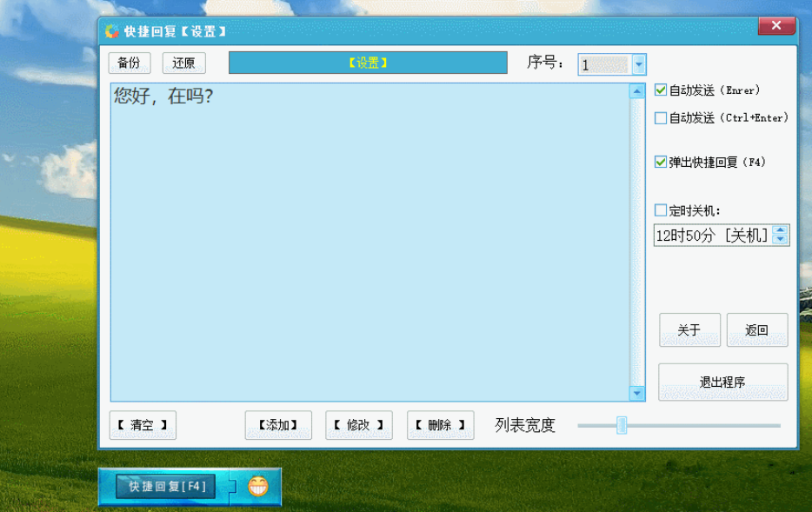The width and height of the screenshot is (812, 512).
Task: Toggle 弹出快捷回复 (F4) checkbox
Action: 660,162
